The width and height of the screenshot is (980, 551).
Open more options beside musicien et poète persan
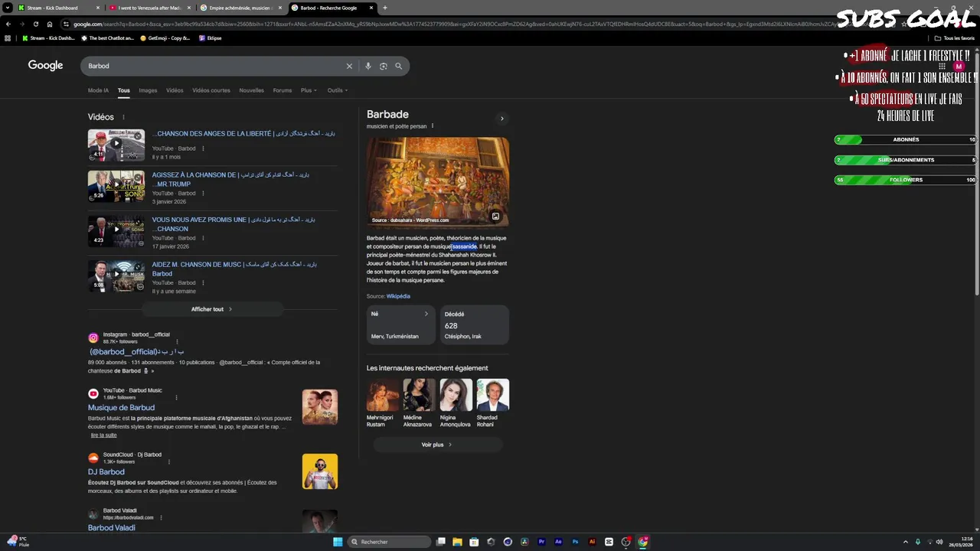click(433, 126)
